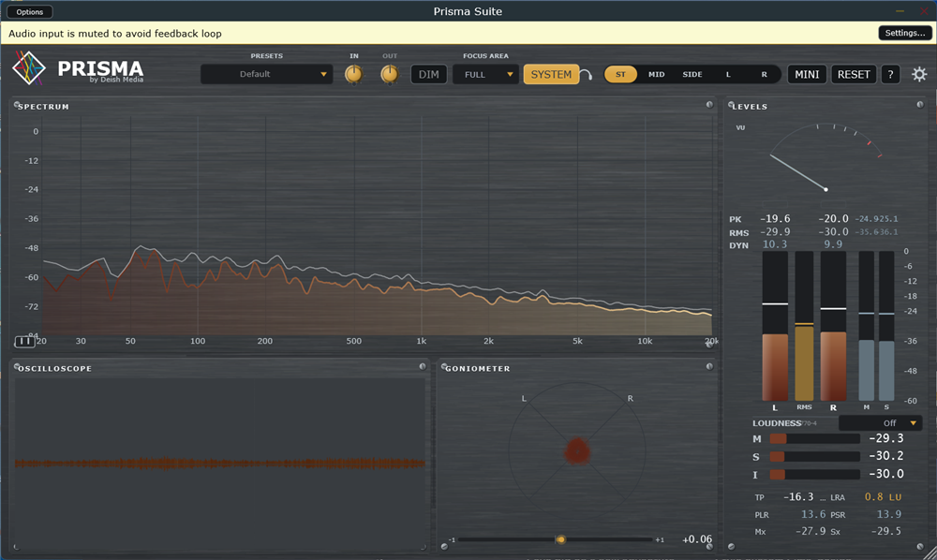Click the S side level meter bar

(886, 326)
